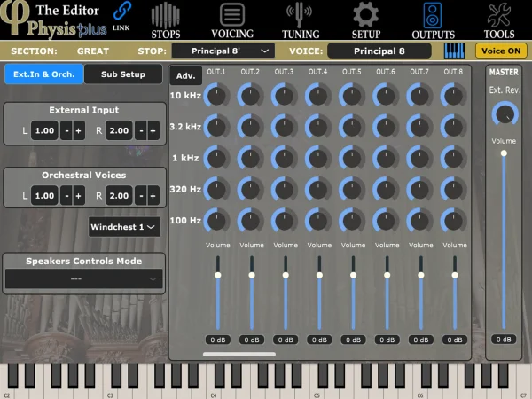Open the TOOLS wrench section
This screenshot has width=532, height=399.
point(499,20)
